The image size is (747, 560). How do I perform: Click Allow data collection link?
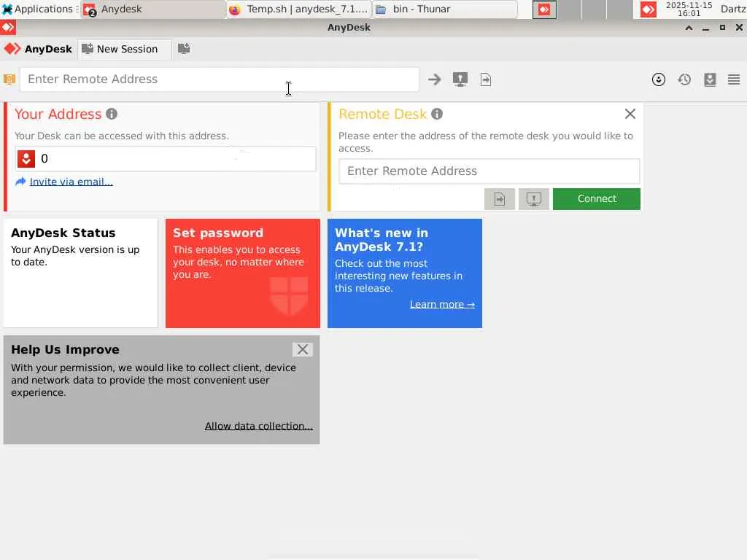tap(259, 426)
